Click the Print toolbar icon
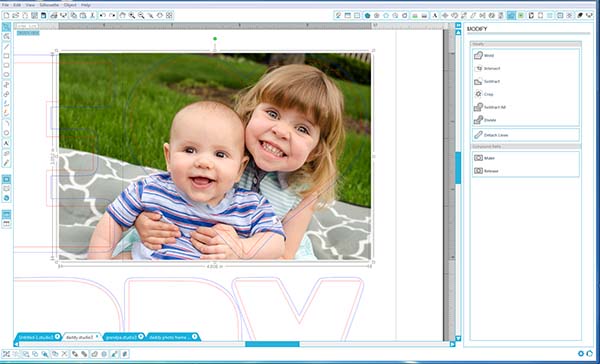This screenshot has height=364, width=600. click(x=54, y=16)
